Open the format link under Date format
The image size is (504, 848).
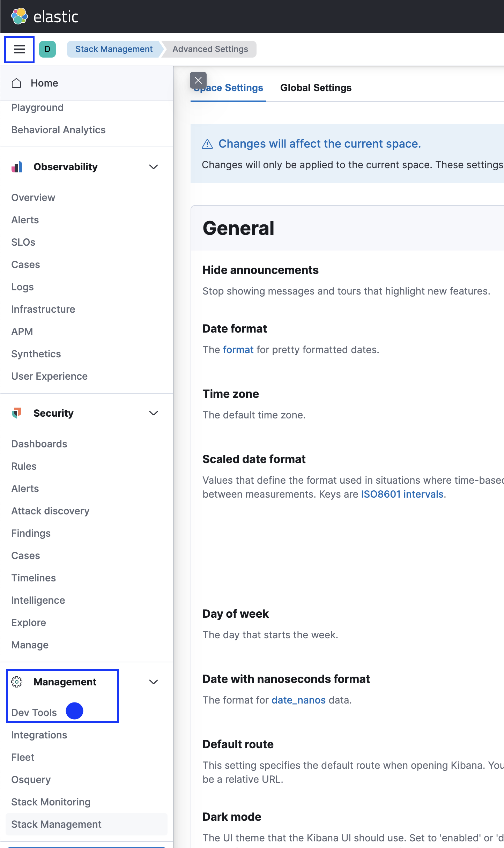(238, 350)
